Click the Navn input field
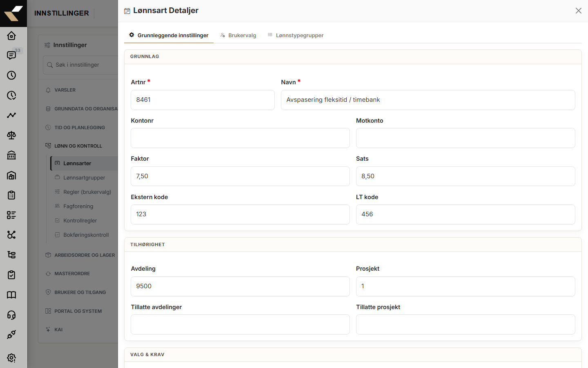Image resolution: width=588 pixels, height=368 pixels. click(x=428, y=100)
